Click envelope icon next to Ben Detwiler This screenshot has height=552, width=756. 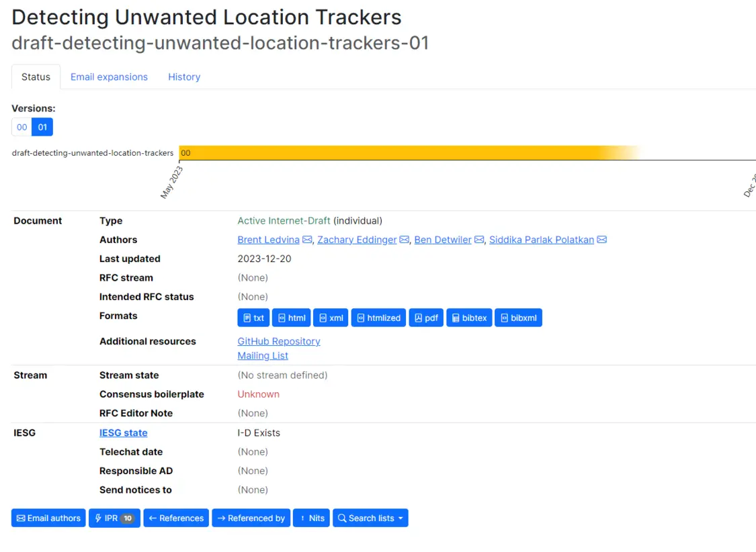tap(479, 240)
